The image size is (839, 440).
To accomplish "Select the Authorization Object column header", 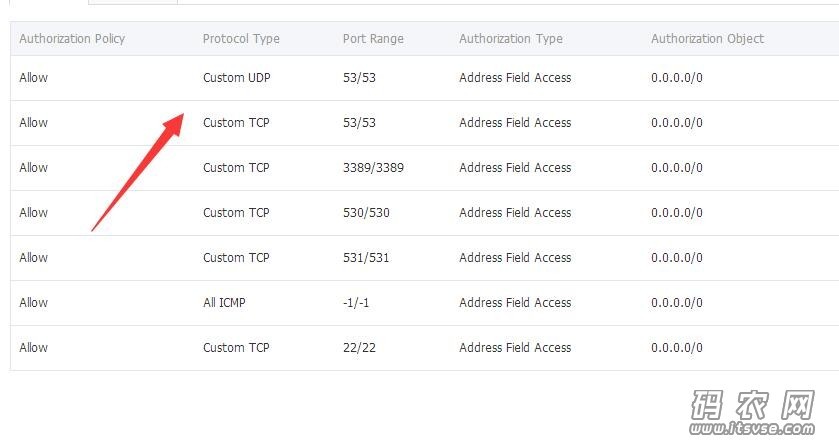I will point(707,39).
